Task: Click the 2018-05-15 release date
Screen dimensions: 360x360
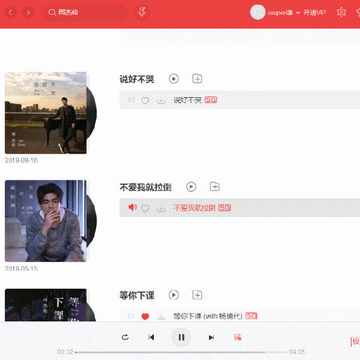Action: [21, 268]
